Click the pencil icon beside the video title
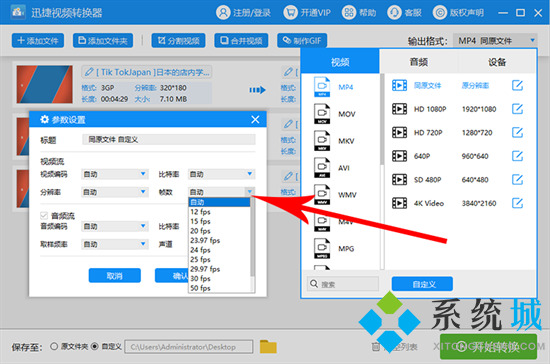 (x=89, y=72)
